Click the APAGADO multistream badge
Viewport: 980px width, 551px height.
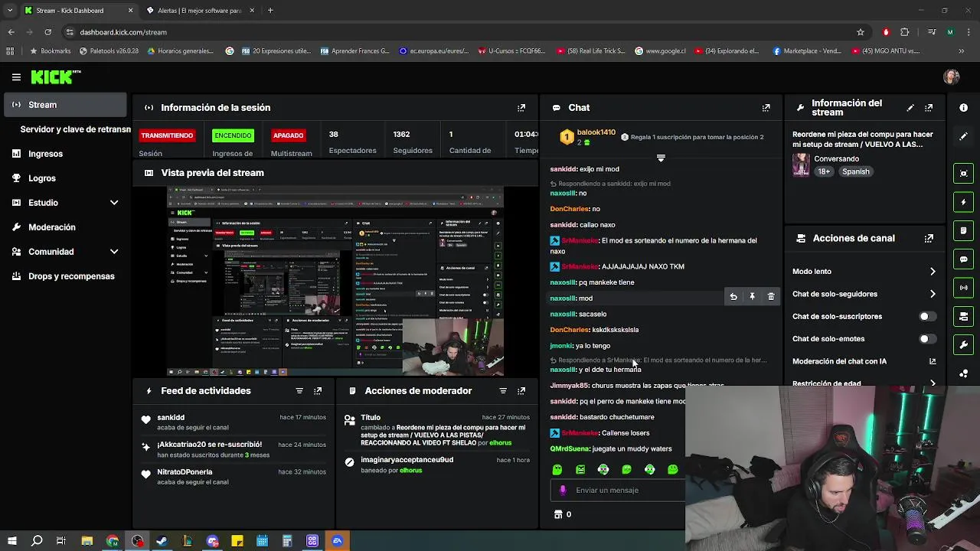pos(289,135)
